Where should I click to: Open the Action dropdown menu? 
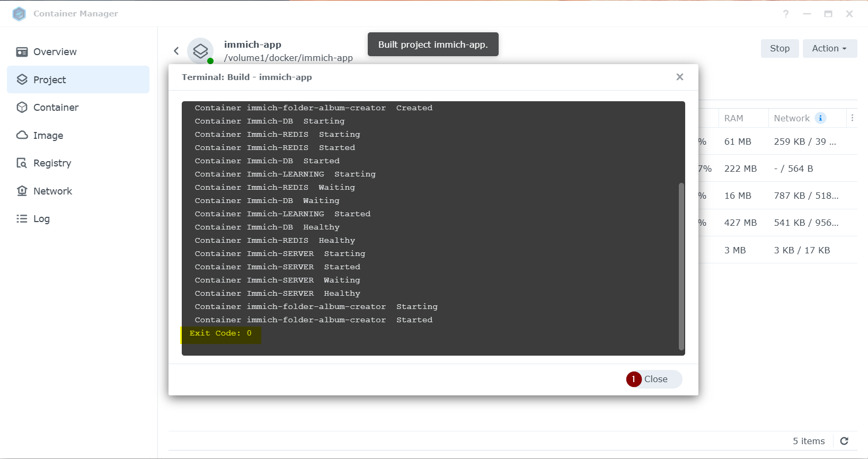830,48
